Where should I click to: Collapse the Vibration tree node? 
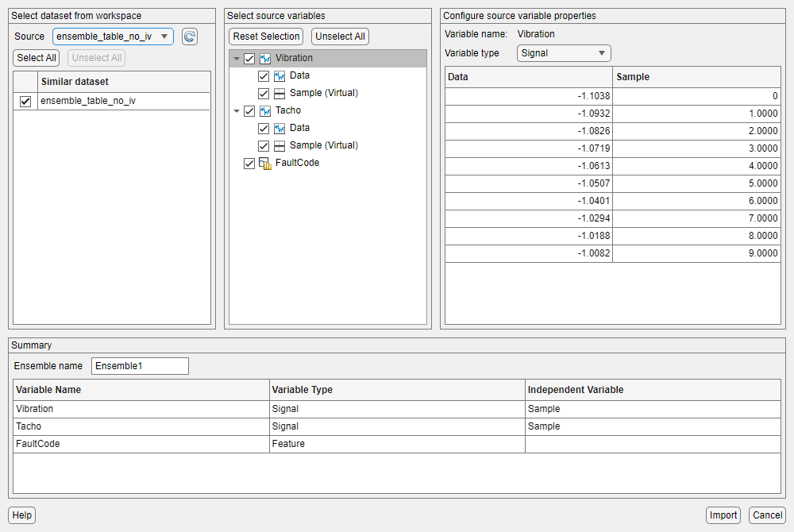[x=237, y=59]
